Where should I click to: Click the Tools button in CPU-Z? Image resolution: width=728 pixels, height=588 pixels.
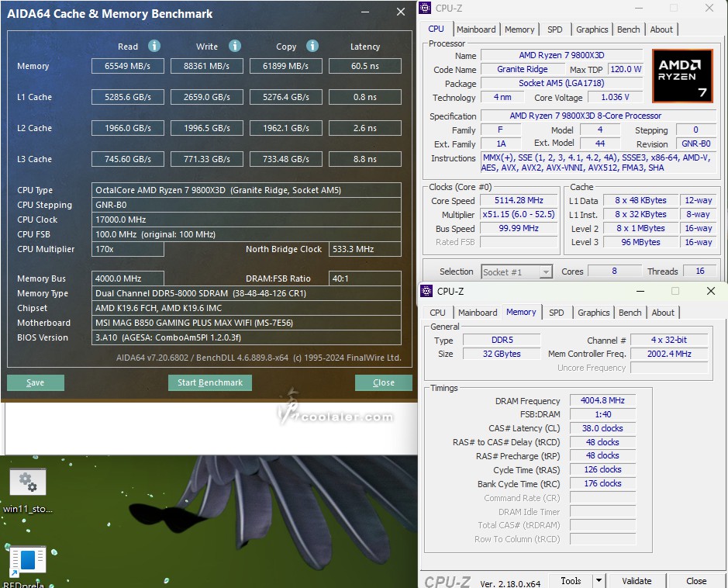coord(571,580)
